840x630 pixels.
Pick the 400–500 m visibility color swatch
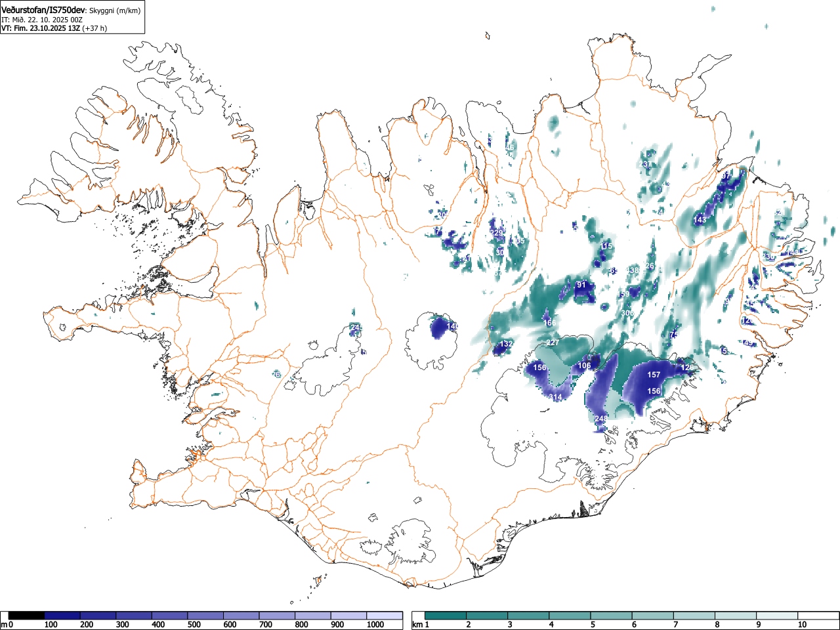[170, 616]
